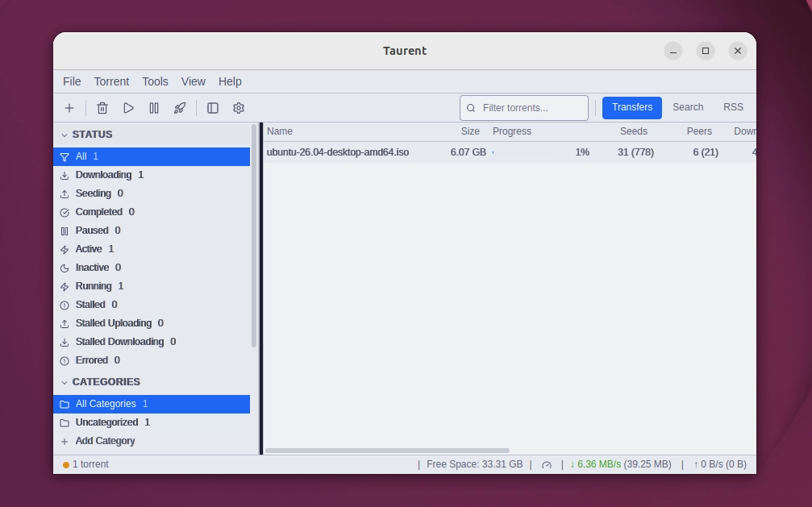Image resolution: width=812 pixels, height=507 pixels.
Task: Start torrent with the play icon
Action: click(128, 108)
